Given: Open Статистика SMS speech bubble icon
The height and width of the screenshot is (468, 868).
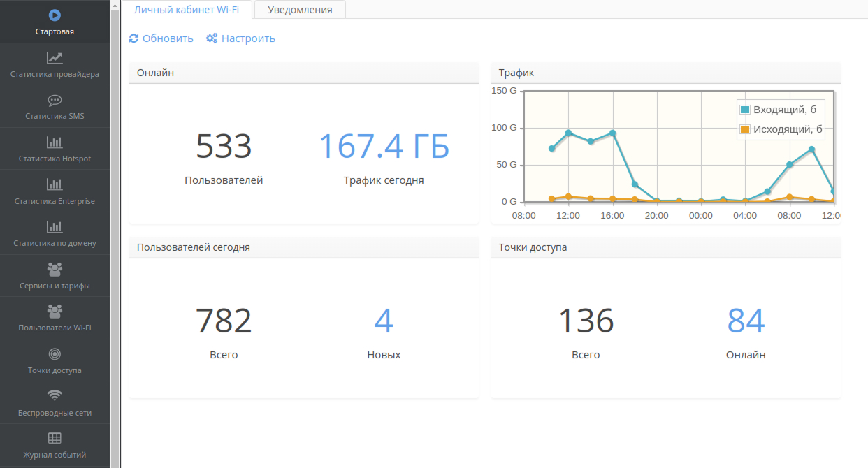Looking at the screenshot, I should pos(55,101).
